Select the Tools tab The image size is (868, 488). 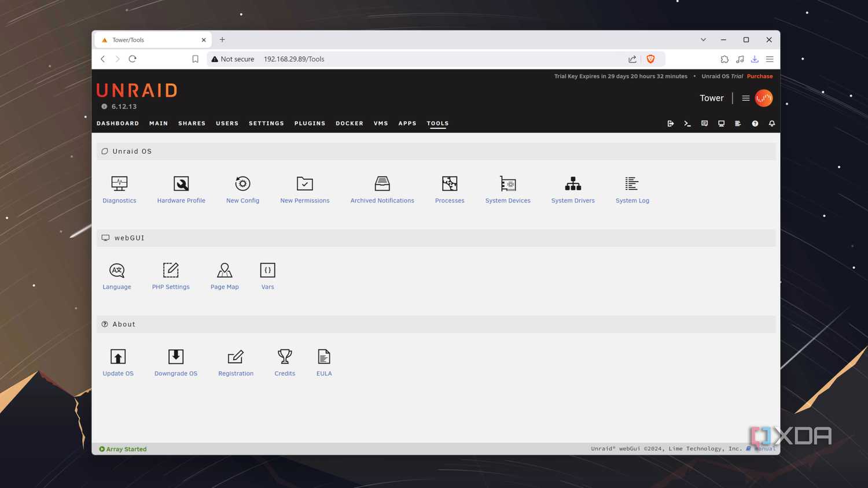437,123
